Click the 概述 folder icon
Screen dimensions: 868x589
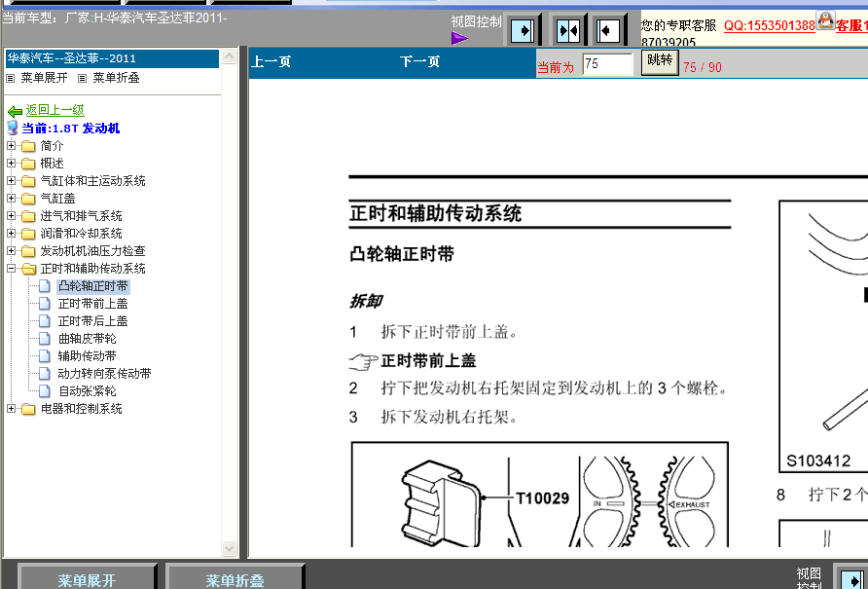click(x=28, y=164)
